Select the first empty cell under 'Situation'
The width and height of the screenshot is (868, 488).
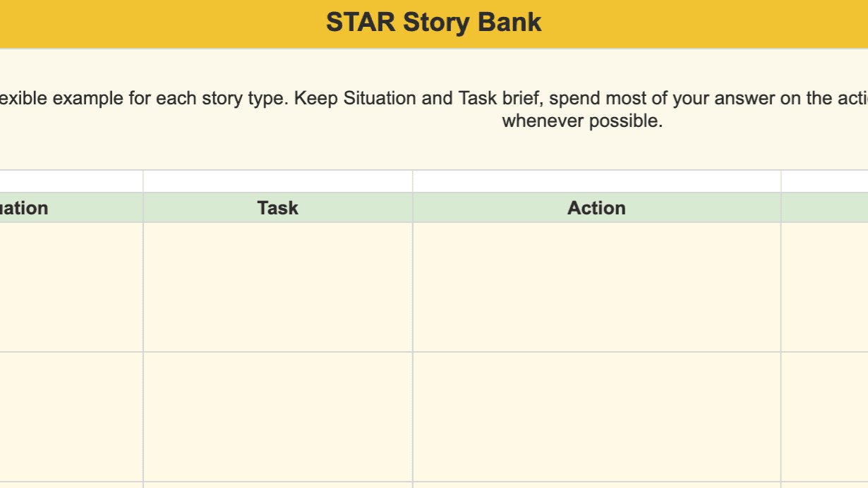(x=71, y=287)
